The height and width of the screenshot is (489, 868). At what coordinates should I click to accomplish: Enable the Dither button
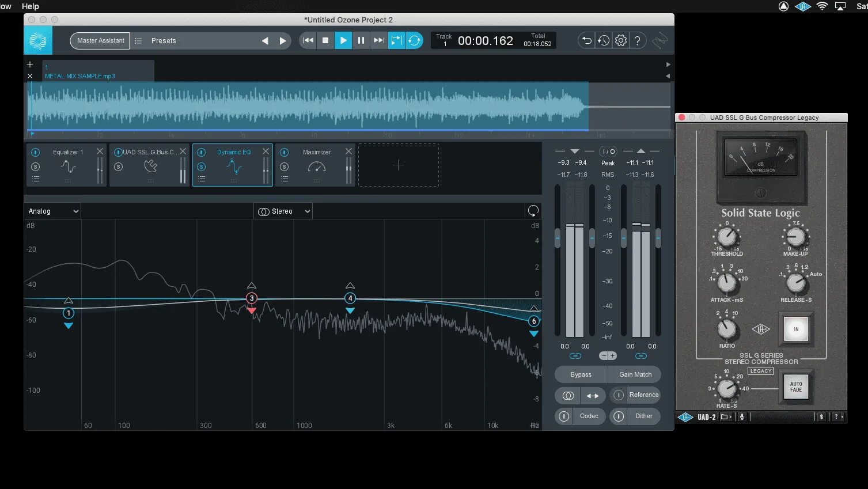pyautogui.click(x=635, y=416)
